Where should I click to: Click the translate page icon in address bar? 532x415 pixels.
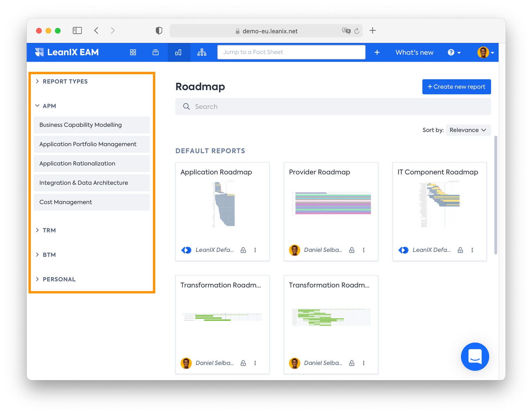[346, 31]
